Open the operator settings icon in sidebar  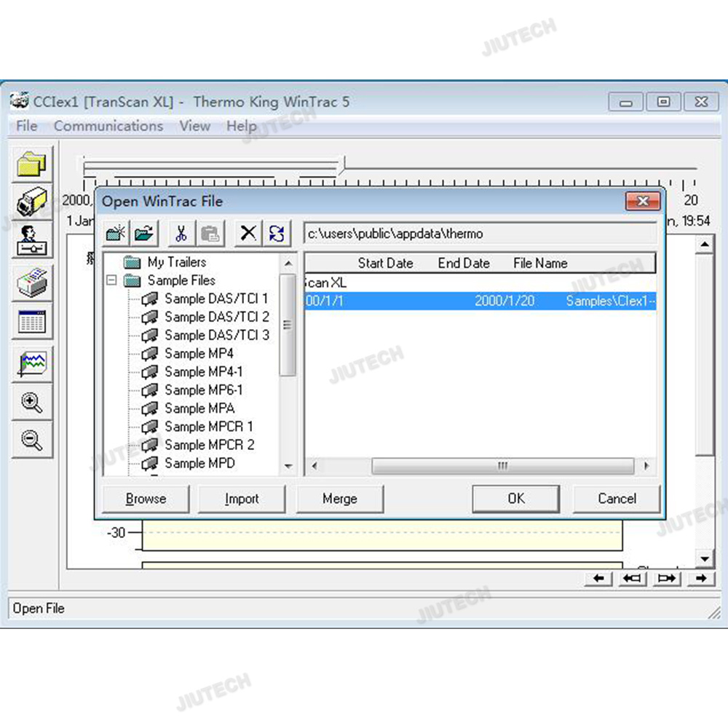tap(31, 240)
